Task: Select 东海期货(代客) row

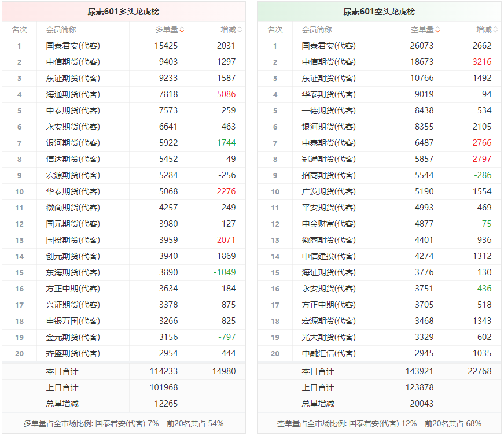Action: point(124,272)
